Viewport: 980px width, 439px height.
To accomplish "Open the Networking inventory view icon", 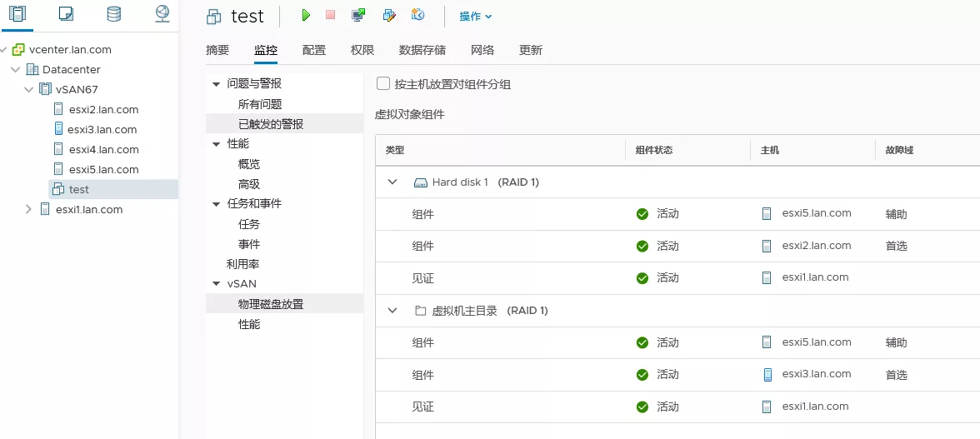I will coord(162,13).
